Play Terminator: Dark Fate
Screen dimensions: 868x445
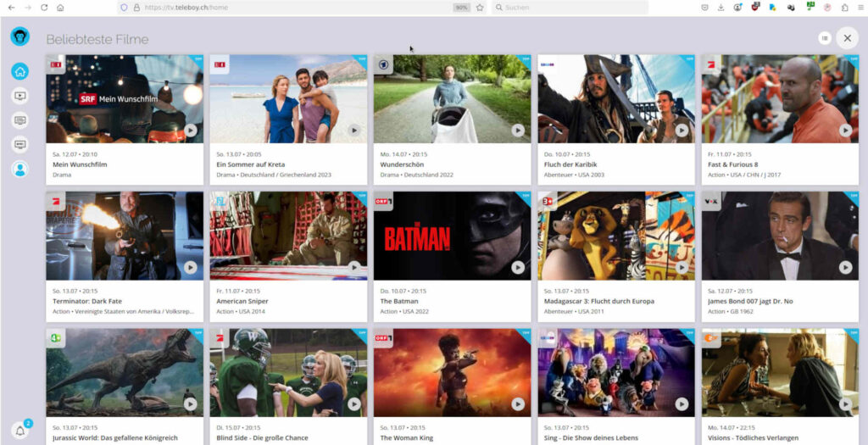(191, 267)
